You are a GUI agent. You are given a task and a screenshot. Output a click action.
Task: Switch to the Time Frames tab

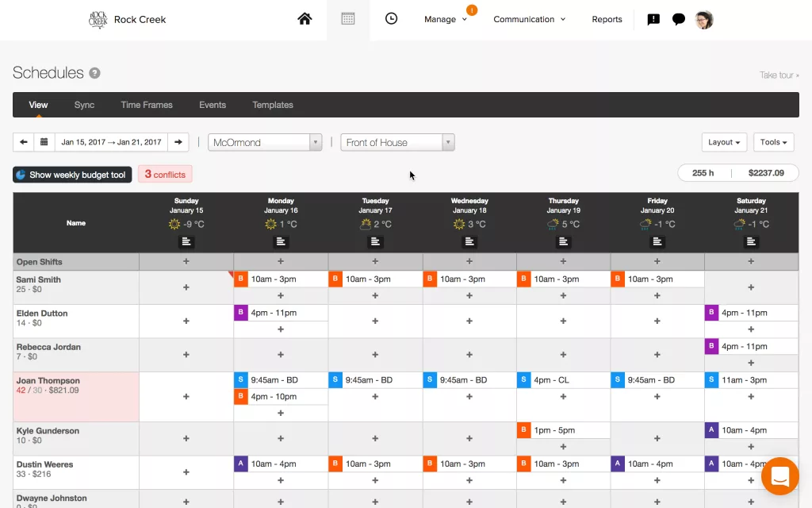click(x=147, y=105)
